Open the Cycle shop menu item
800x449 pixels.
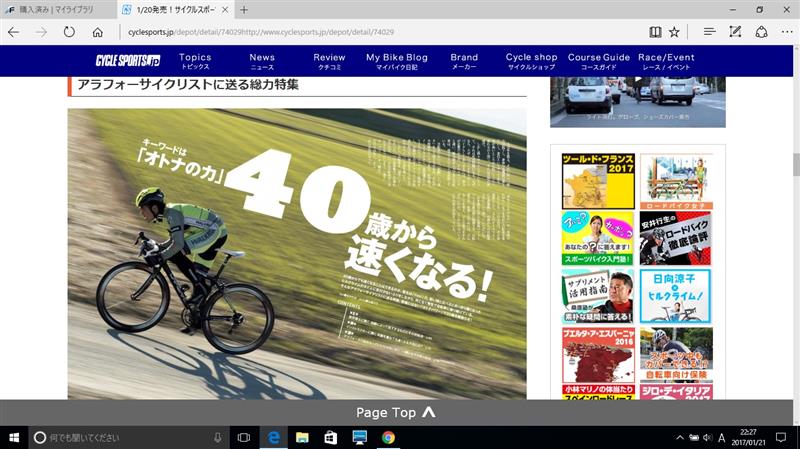click(531, 61)
